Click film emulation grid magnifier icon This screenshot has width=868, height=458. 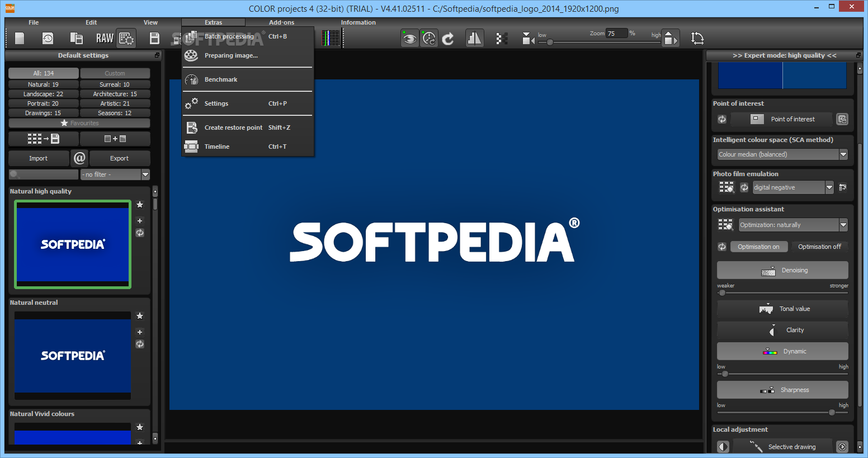point(726,187)
